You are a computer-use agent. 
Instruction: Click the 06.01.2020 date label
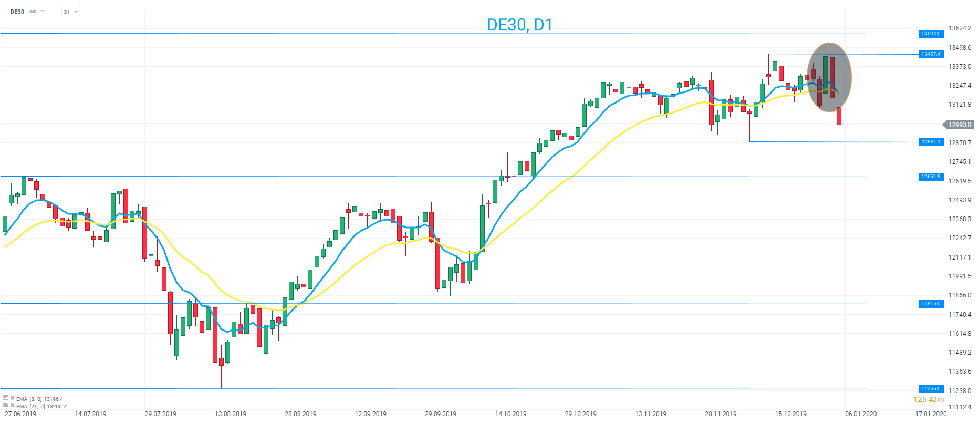pyautogui.click(x=861, y=414)
